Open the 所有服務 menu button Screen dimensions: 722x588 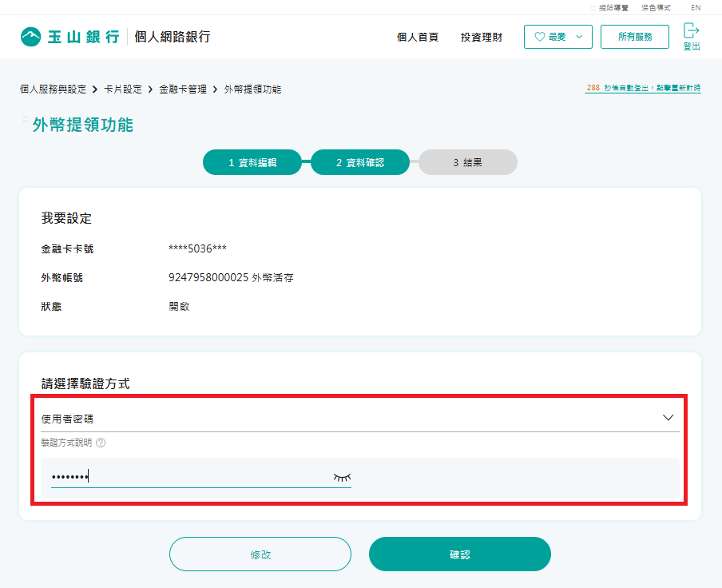click(x=634, y=37)
